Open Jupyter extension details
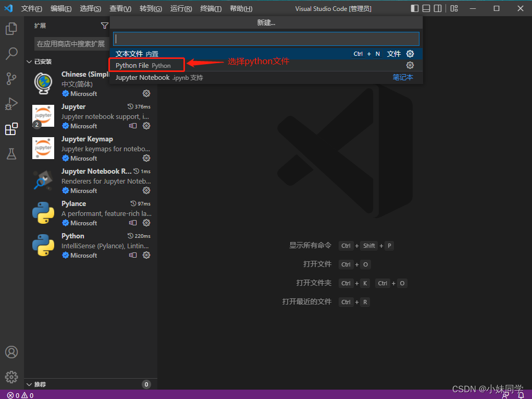 coord(91,116)
